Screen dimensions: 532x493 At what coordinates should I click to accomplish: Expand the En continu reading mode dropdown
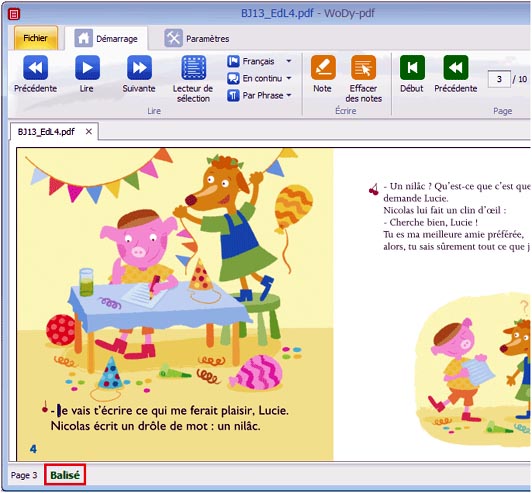289,78
